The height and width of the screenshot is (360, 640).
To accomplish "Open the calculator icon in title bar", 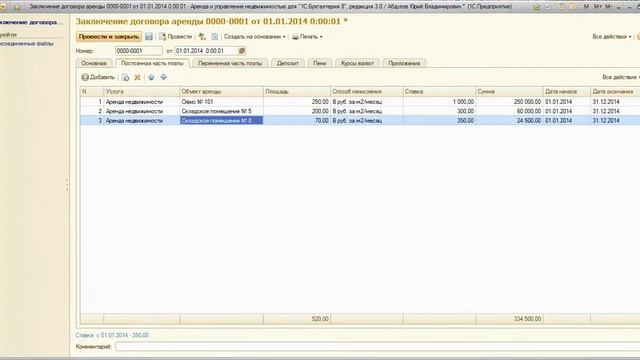I will point(562,7).
